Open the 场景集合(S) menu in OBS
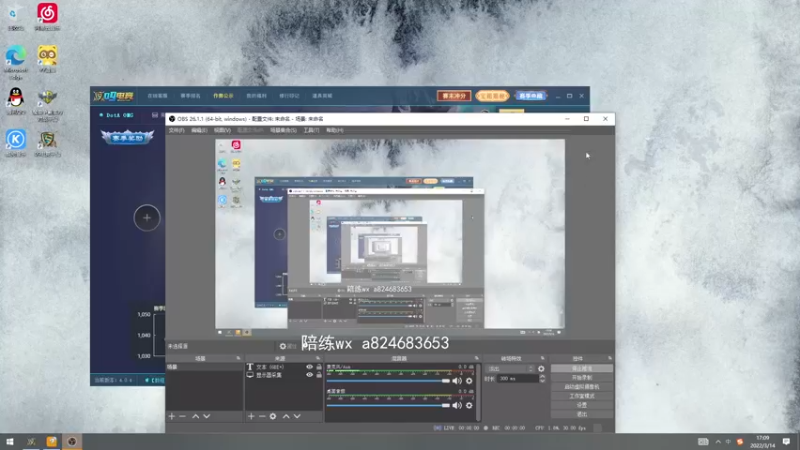 283,131
